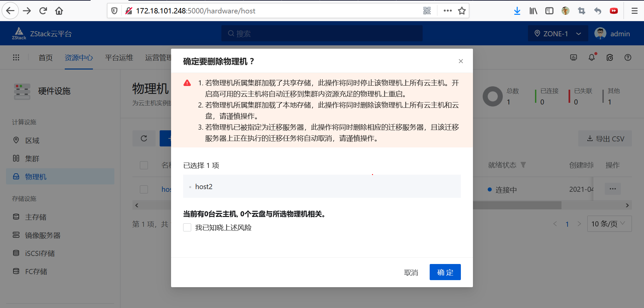The width and height of the screenshot is (644, 308).
Task: Toggle the browser sidebar icon
Action: 549,11
